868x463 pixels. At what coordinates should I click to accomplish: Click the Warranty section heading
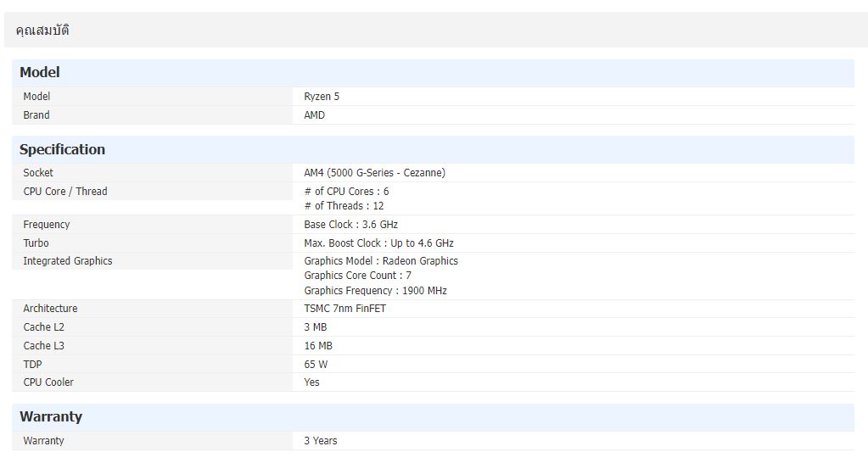pos(51,417)
